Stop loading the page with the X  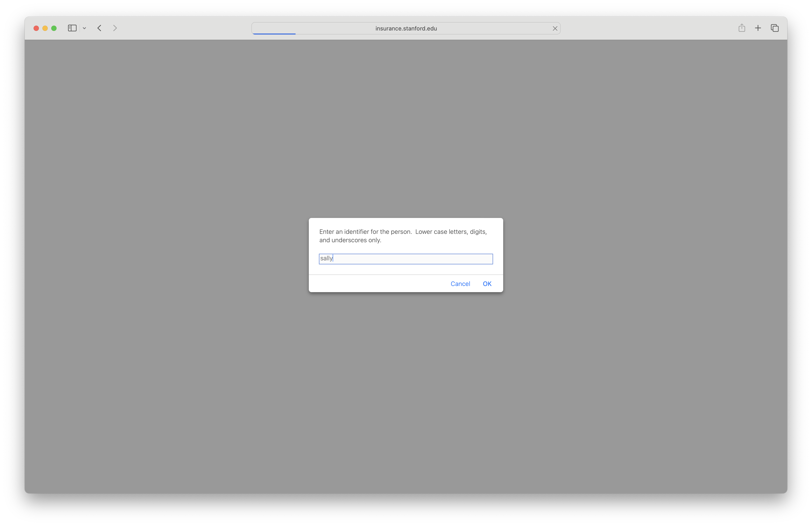click(555, 29)
